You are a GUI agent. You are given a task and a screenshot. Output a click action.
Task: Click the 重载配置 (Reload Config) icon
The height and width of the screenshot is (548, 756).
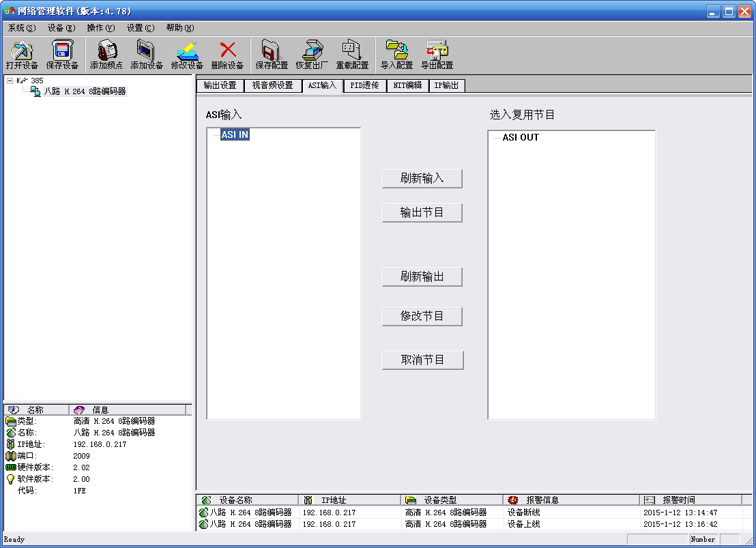352,51
